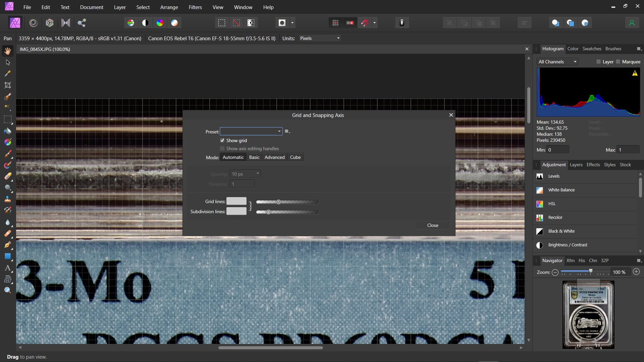Select the Zoom magnifier tool

point(8,291)
